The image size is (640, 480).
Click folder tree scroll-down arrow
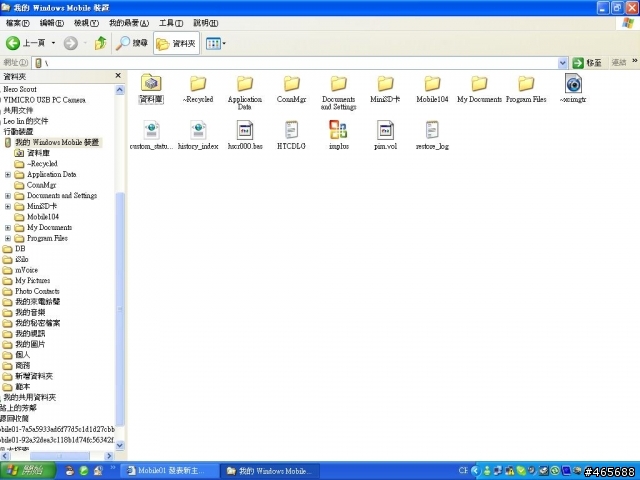[x=120, y=445]
